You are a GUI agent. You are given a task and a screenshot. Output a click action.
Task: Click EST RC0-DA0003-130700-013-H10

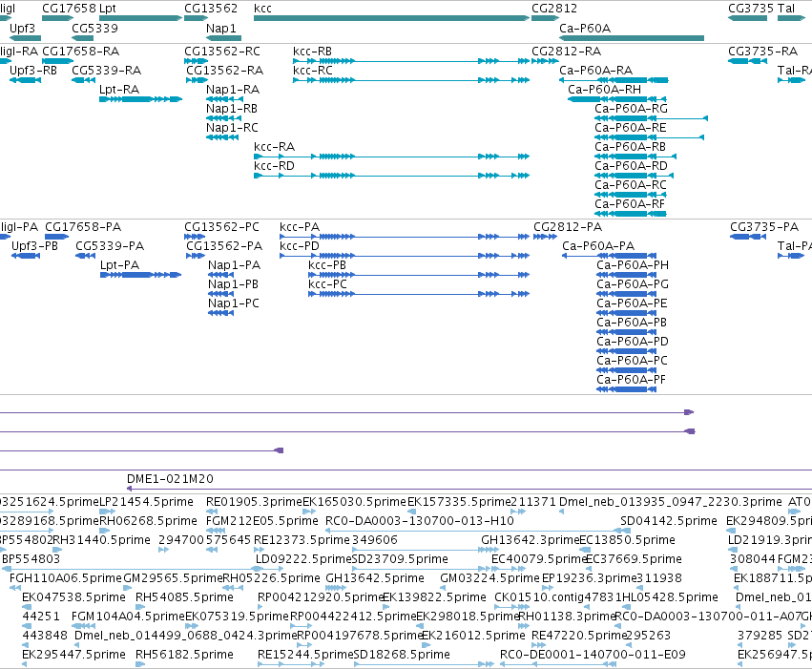point(420,521)
